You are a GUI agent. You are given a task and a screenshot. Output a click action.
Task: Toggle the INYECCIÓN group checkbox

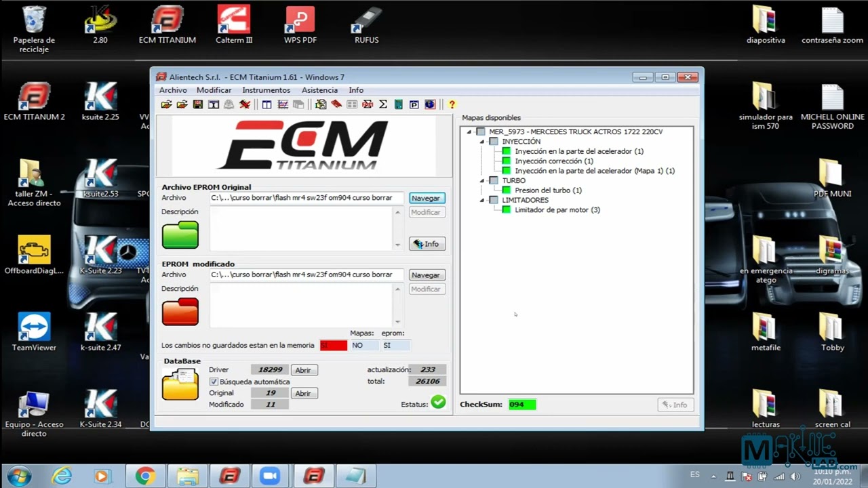pyautogui.click(x=494, y=142)
